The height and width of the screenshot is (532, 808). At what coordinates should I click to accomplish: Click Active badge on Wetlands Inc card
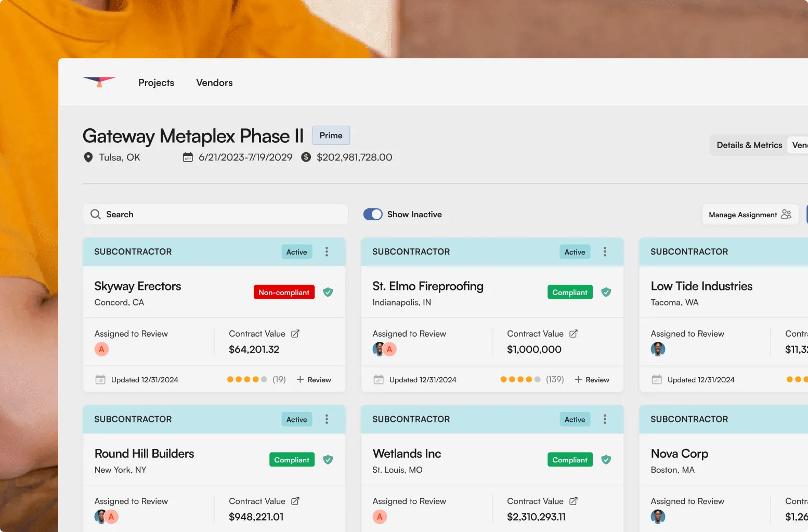(575, 419)
